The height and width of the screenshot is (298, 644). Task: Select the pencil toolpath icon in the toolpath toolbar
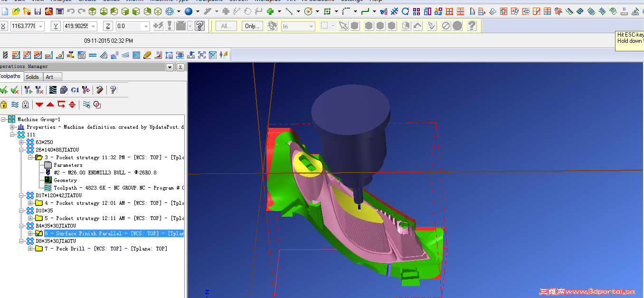pyautogui.click(x=147, y=55)
